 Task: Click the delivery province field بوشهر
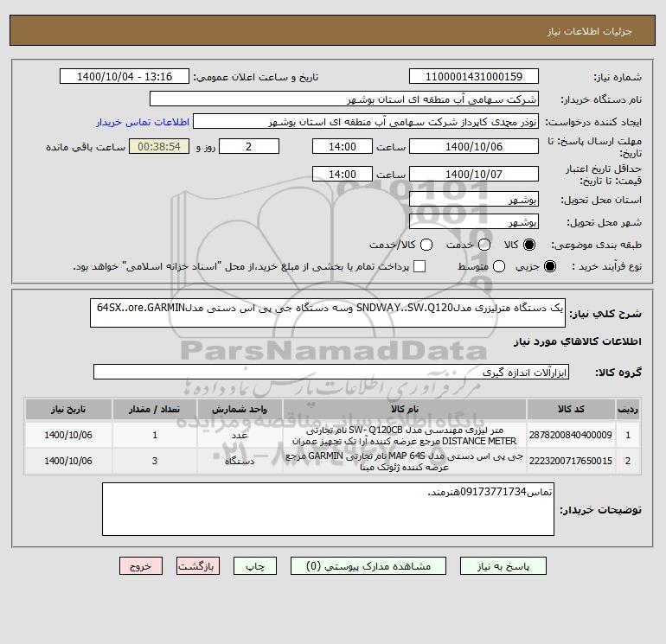tap(474, 200)
